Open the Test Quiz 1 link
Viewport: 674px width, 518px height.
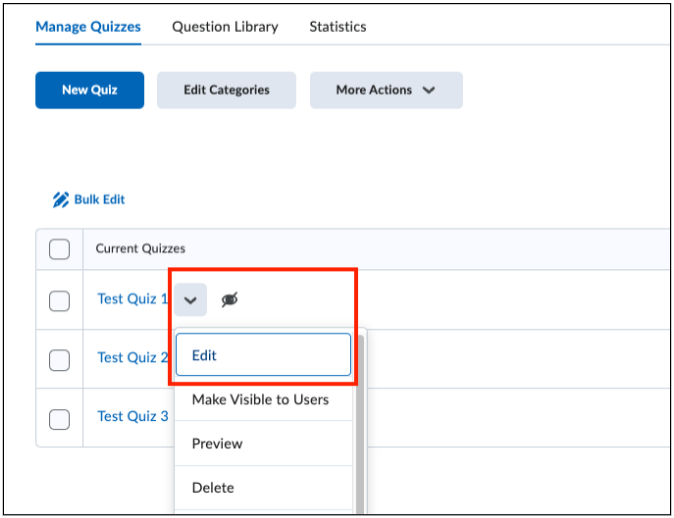132,299
